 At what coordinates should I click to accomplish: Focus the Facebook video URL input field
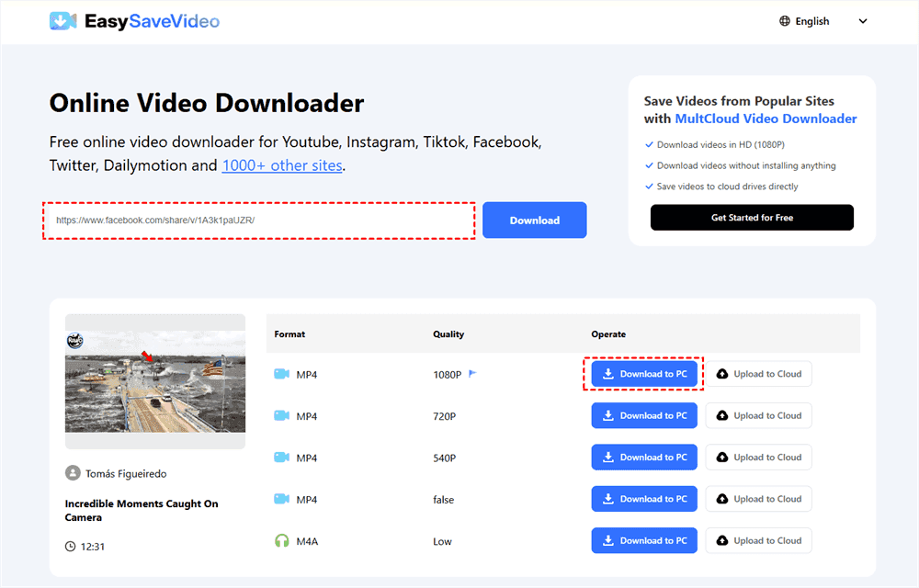click(x=258, y=220)
